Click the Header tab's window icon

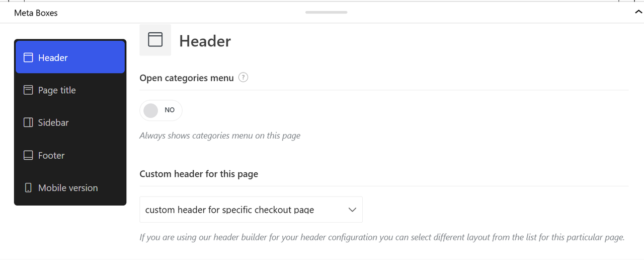[28, 57]
